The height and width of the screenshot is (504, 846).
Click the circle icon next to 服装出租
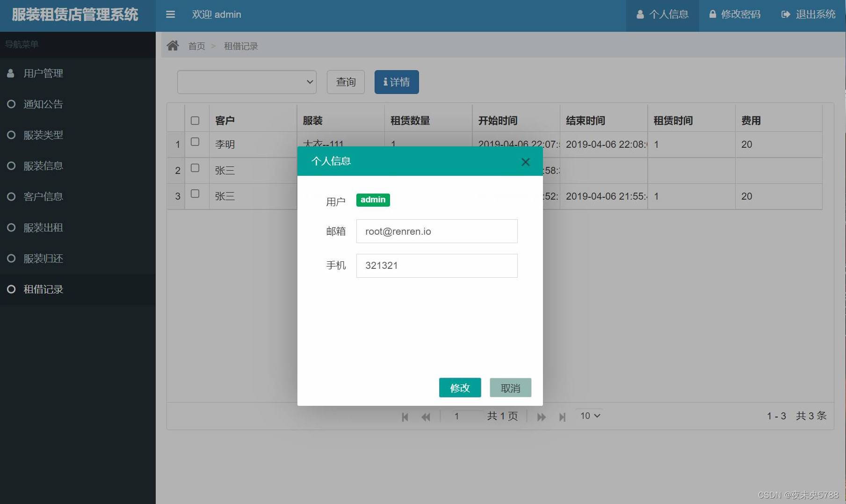pos(11,227)
